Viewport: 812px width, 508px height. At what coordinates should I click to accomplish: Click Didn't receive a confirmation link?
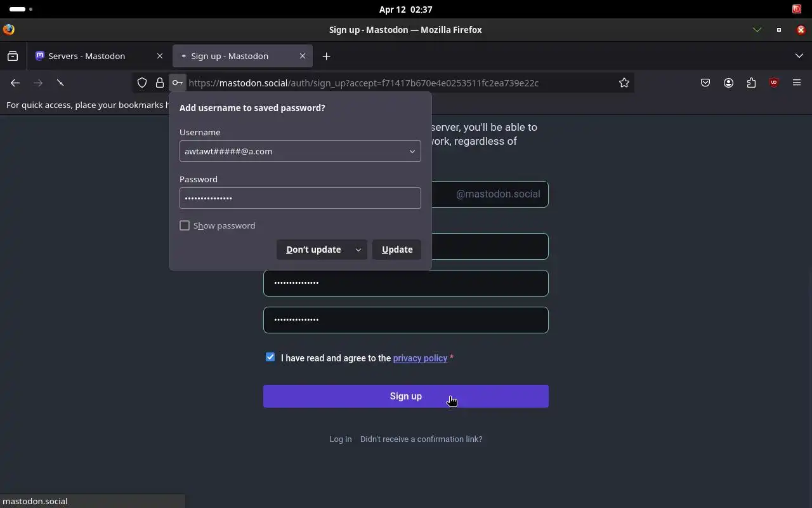[x=421, y=439]
